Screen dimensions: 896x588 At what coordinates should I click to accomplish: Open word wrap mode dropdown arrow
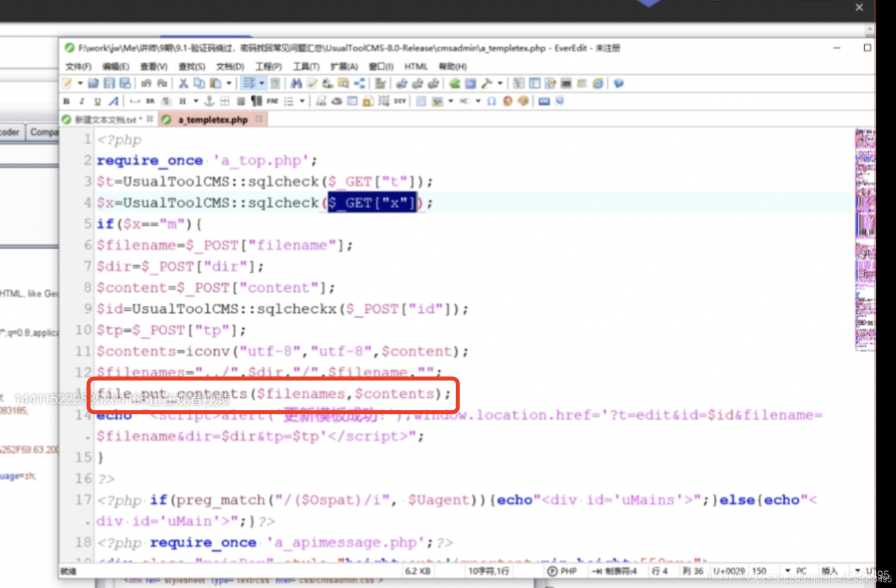[x=261, y=83]
